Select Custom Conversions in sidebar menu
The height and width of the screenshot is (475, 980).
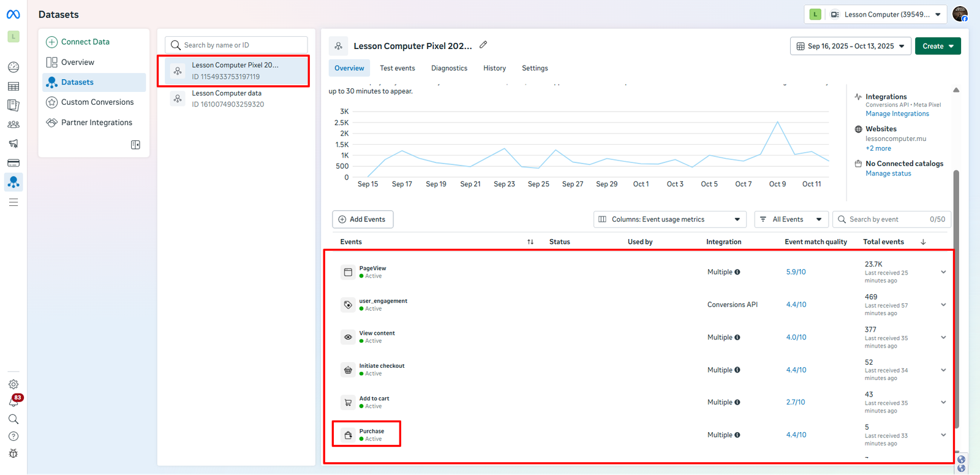point(97,102)
